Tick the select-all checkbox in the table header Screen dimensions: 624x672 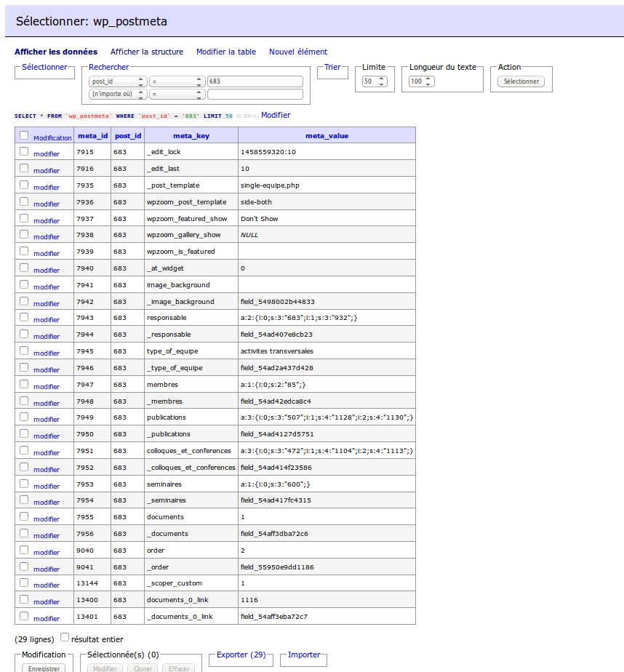(x=24, y=135)
